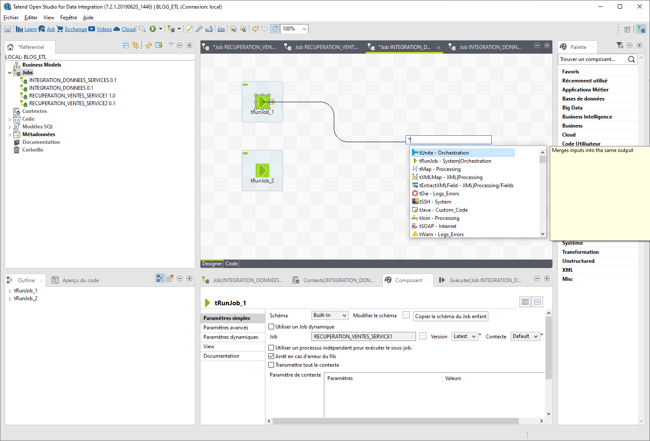Expand the Code tree node
Viewport: 650px width, 441px height.
[x=10, y=119]
